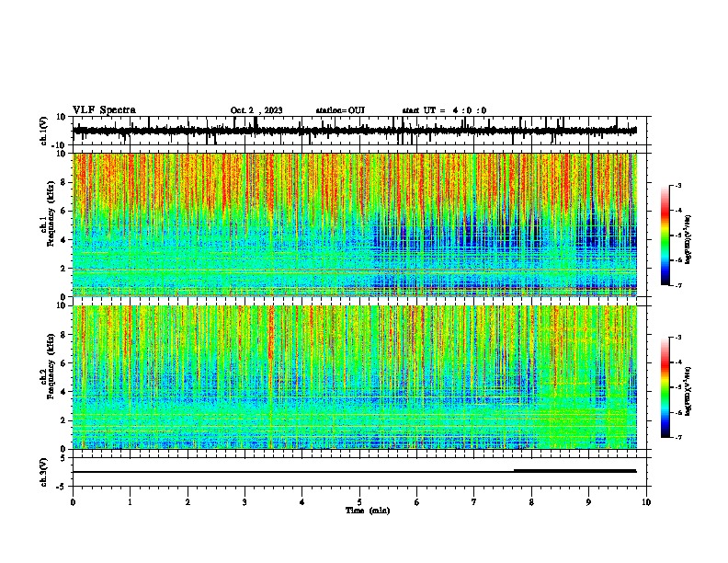
Task: Click the "-3" label on ch.1 color bar
Action: [678, 185]
